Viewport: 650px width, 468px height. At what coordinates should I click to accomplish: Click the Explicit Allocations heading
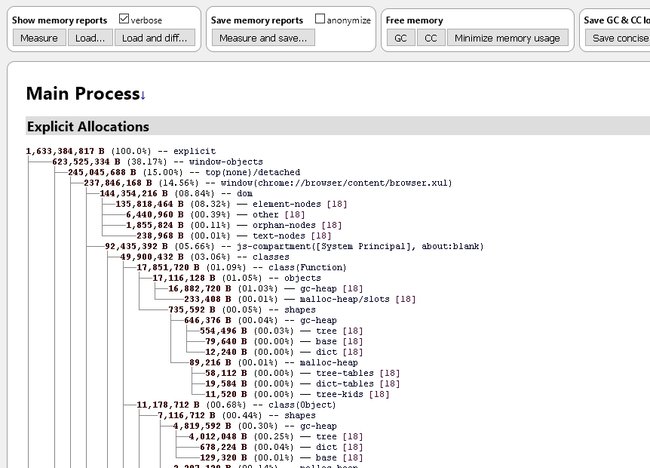click(88, 126)
